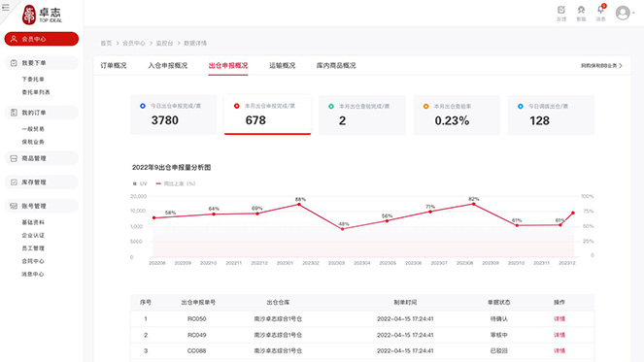Switch to the 库内商品概况 tab
The width and height of the screenshot is (644, 362).
[336, 66]
